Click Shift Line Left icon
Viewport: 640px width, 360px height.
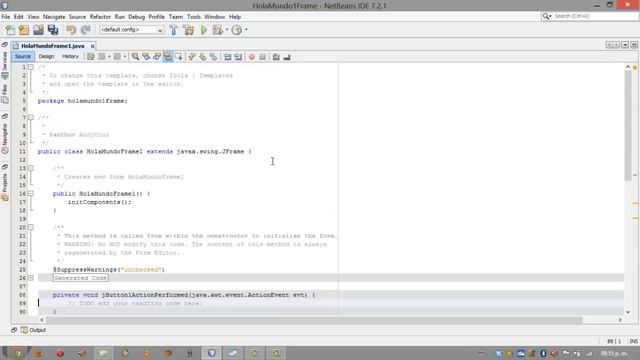click(x=227, y=57)
